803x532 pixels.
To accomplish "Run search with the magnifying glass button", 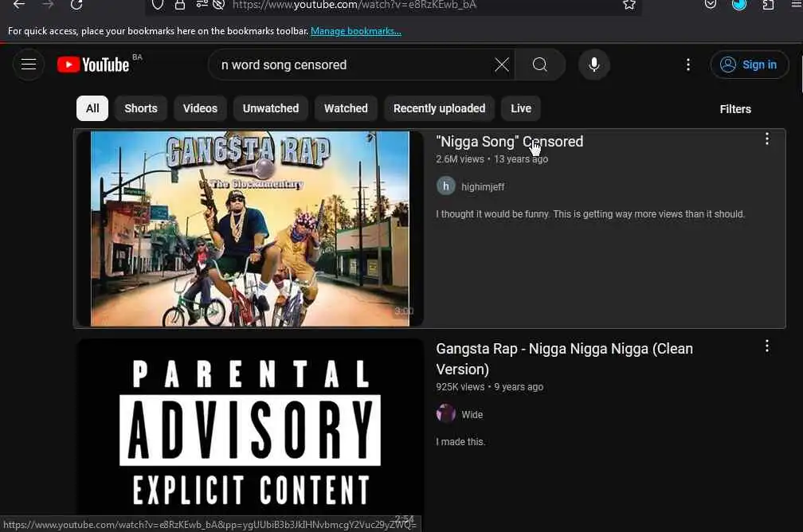I will (x=540, y=65).
